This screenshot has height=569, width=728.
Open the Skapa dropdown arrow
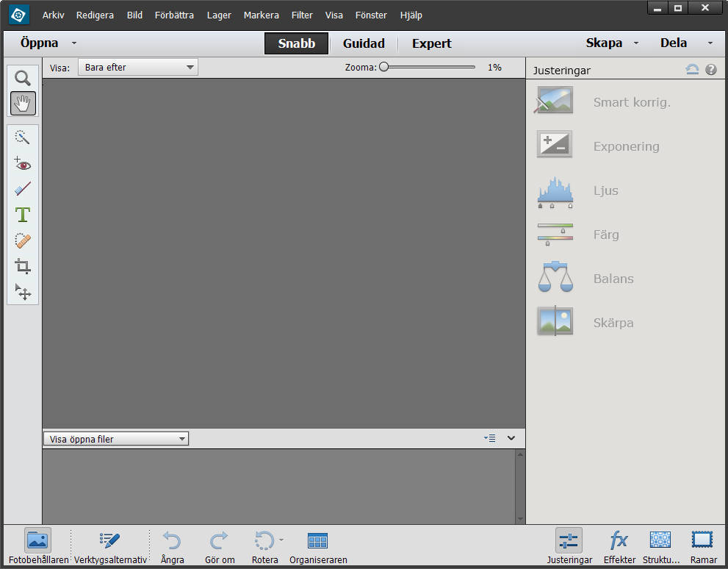(x=636, y=43)
